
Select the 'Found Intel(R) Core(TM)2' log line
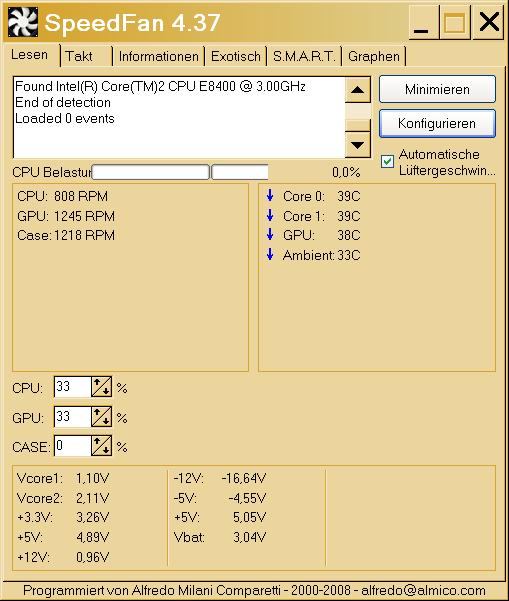pyautogui.click(x=160, y=86)
